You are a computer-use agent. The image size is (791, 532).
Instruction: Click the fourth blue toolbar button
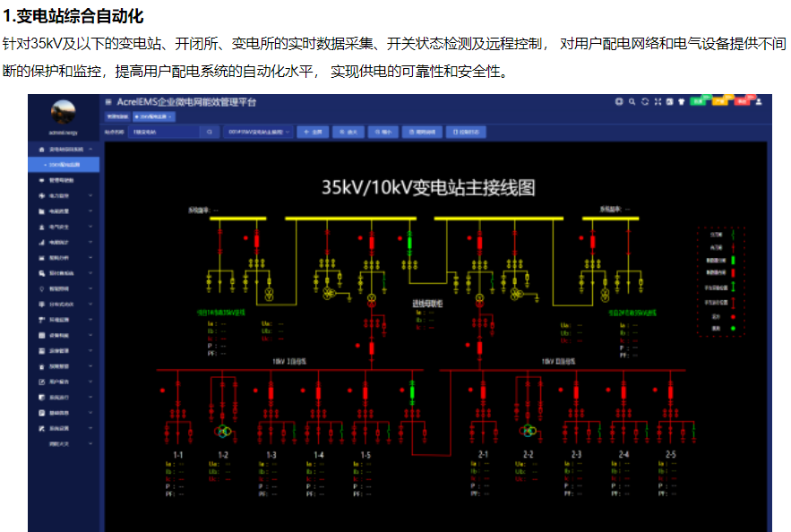pyautogui.click(x=422, y=133)
